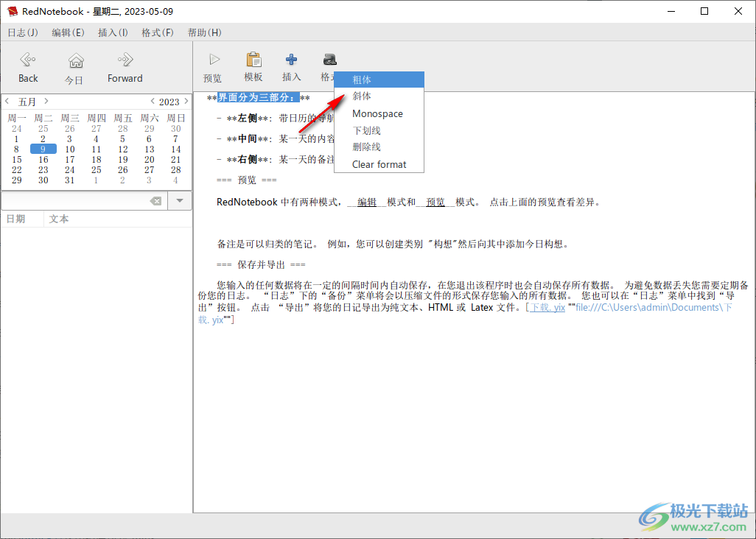This screenshot has width=756, height=539.
Task: Choose 斜体 italic from format menu
Action: tap(379, 96)
